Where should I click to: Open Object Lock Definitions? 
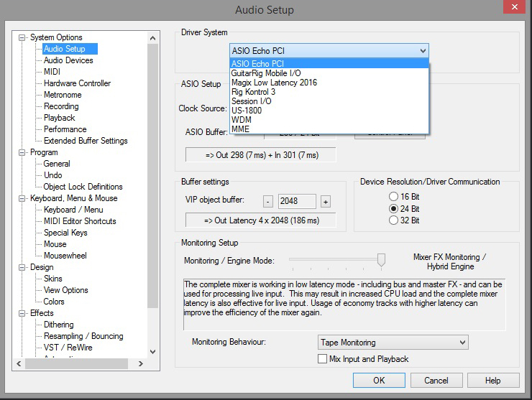click(83, 187)
